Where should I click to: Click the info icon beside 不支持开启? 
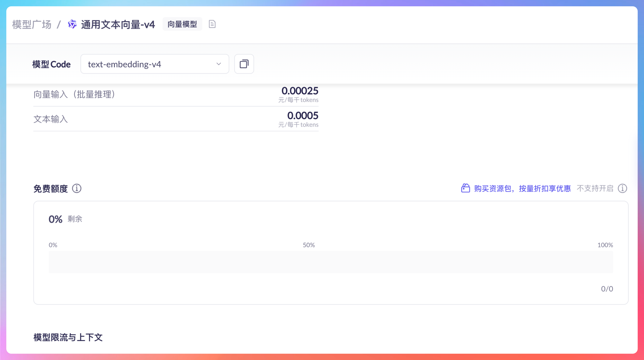click(x=622, y=189)
